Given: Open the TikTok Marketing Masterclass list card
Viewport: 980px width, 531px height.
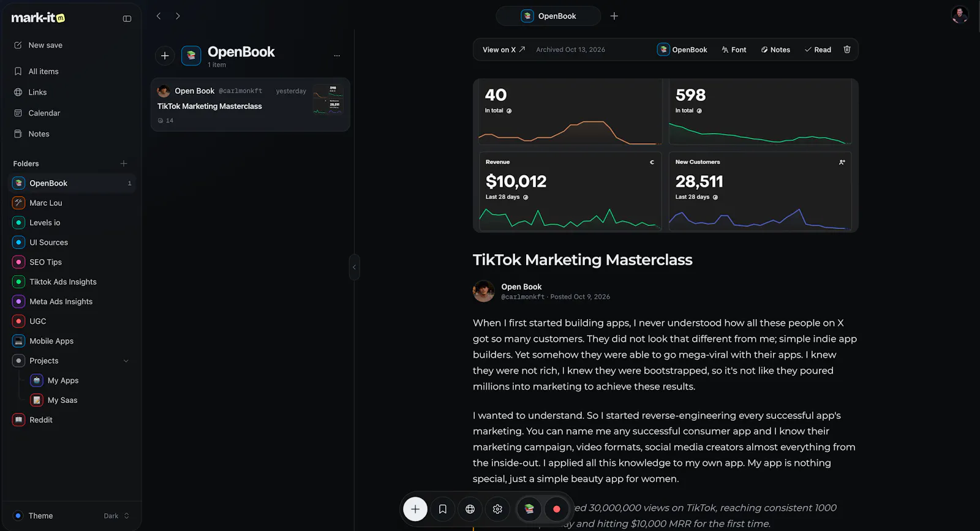Looking at the screenshot, I should pyautogui.click(x=251, y=105).
